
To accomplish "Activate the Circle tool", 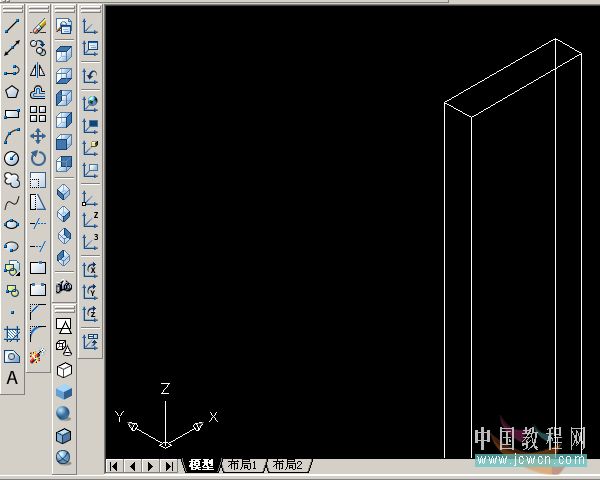I will pyautogui.click(x=12, y=158).
